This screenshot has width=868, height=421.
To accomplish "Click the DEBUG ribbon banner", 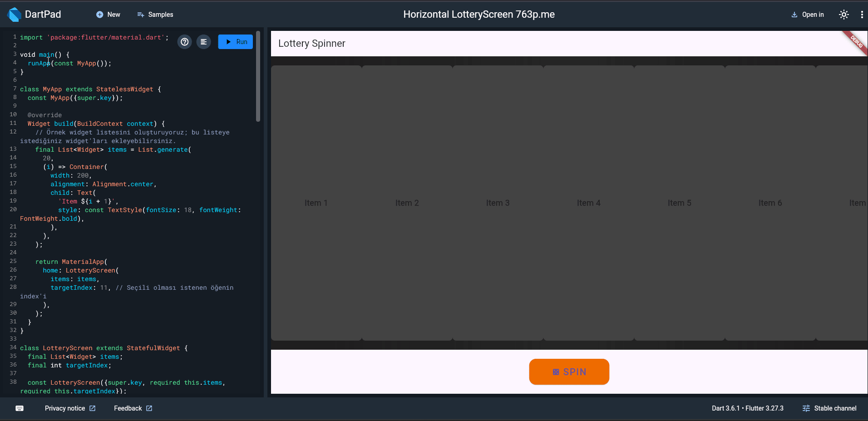I will [x=857, y=43].
